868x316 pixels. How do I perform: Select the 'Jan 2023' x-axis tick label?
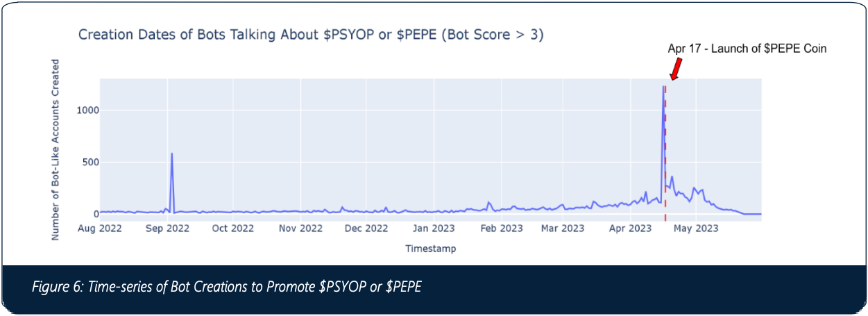[x=433, y=228]
